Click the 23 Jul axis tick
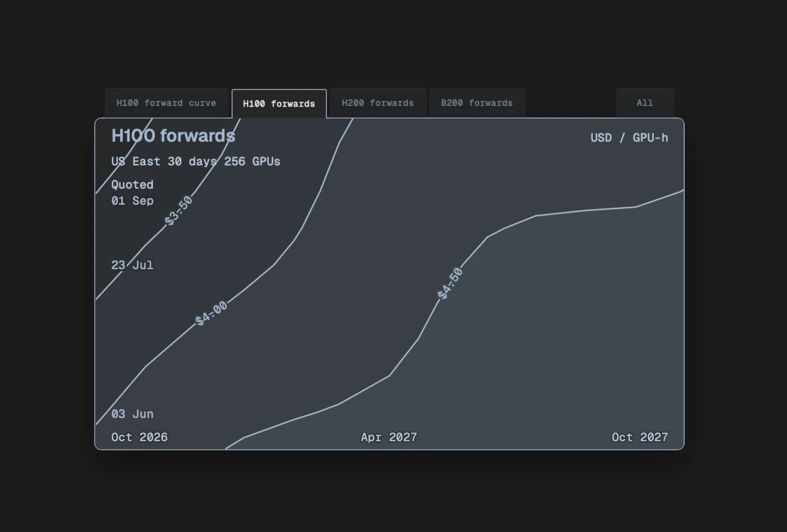 (x=132, y=265)
